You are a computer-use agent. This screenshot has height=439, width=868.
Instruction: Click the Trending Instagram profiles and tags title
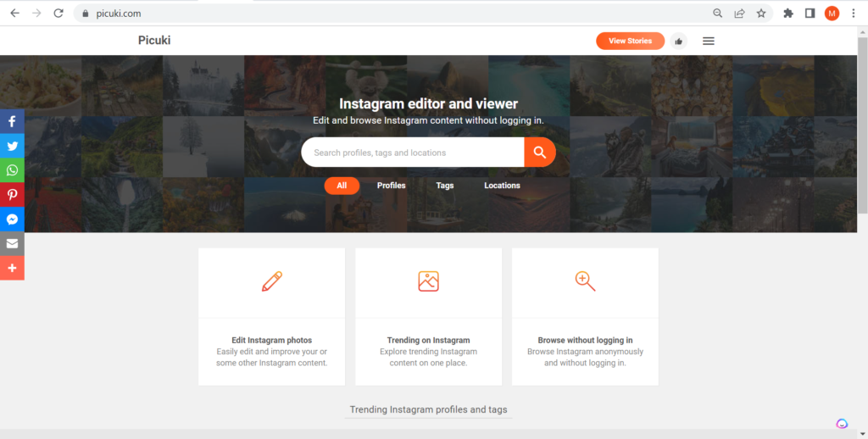pyautogui.click(x=428, y=409)
